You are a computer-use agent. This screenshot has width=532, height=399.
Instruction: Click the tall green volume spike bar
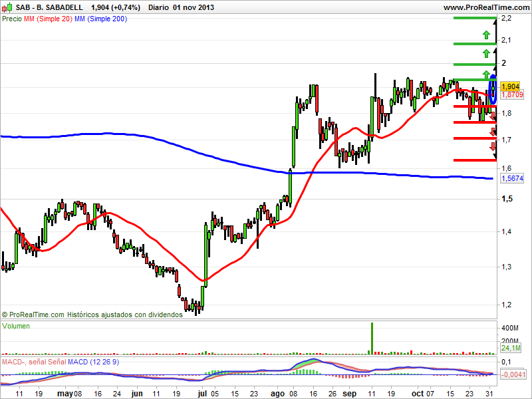[x=372, y=338]
